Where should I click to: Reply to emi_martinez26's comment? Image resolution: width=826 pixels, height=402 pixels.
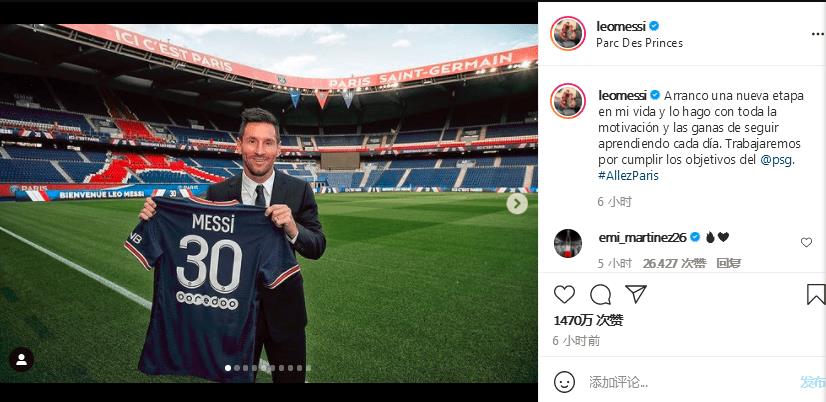[x=729, y=263]
